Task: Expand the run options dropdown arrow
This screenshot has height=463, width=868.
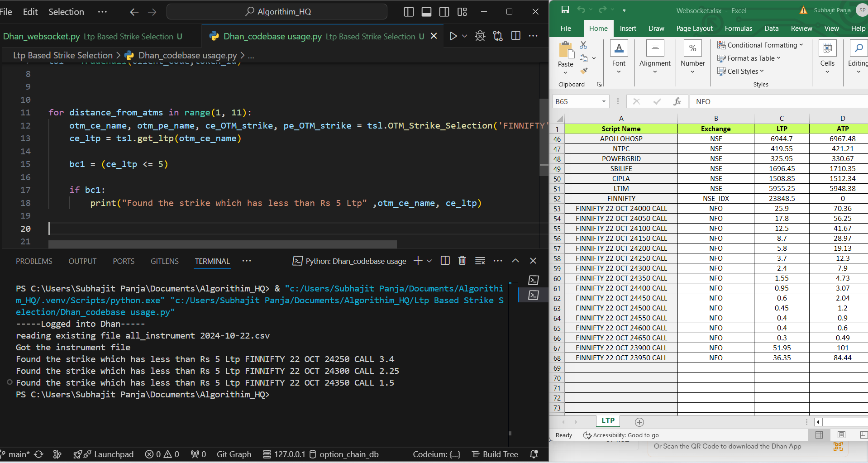Action: pyautogui.click(x=463, y=36)
